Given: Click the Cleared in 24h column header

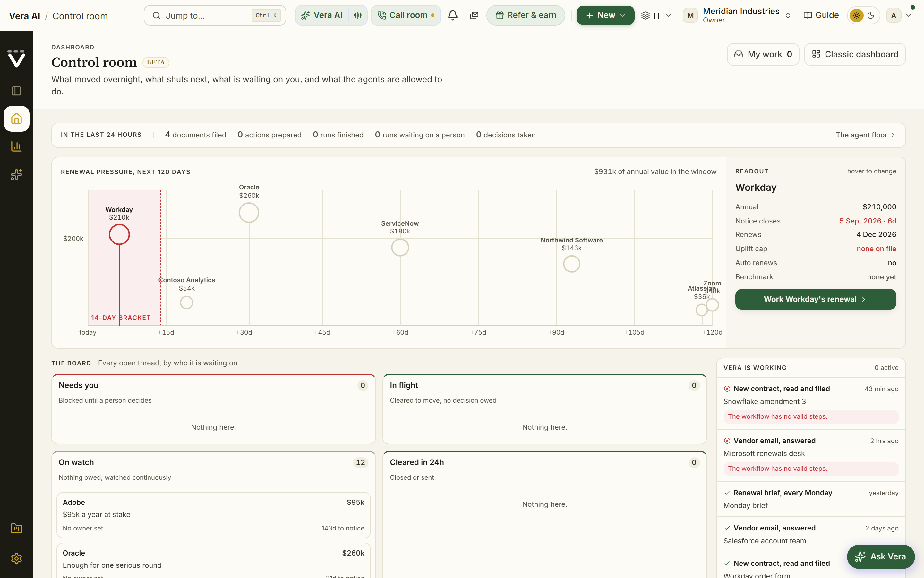Looking at the screenshot, I should pos(544,469).
